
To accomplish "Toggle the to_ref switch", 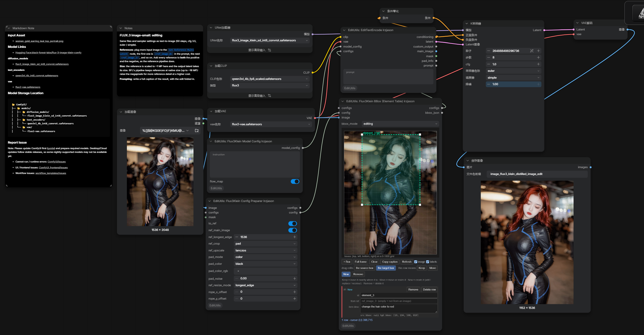I will [292, 224].
